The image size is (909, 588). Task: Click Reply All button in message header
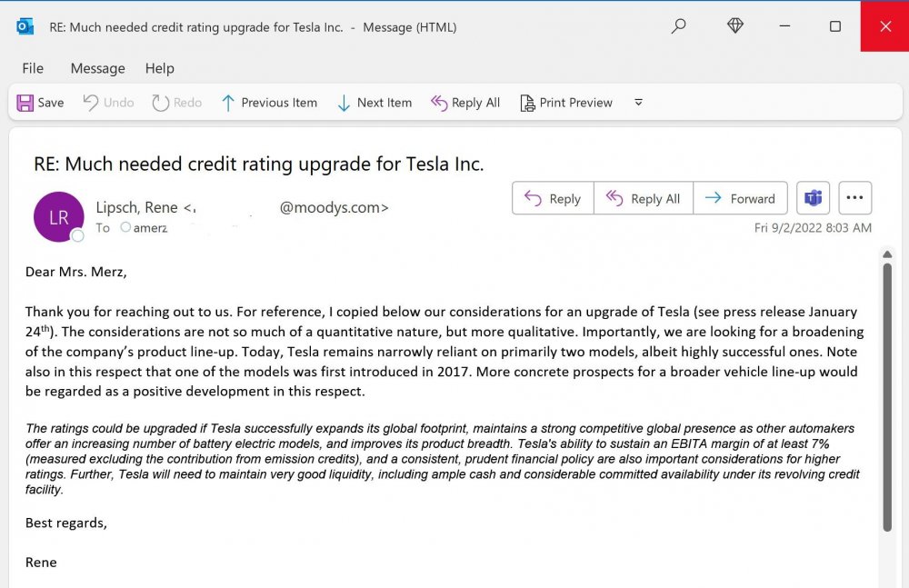pos(643,198)
